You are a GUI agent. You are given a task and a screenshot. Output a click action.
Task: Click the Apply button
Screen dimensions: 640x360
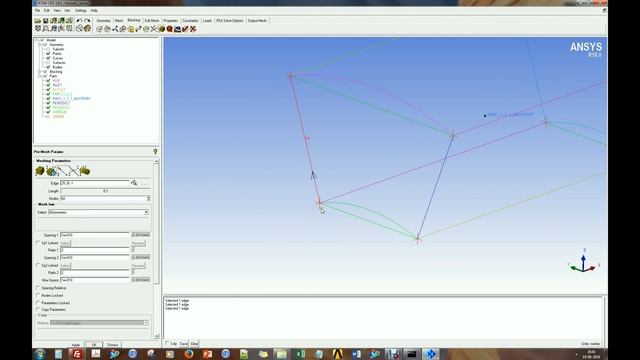click(76, 345)
